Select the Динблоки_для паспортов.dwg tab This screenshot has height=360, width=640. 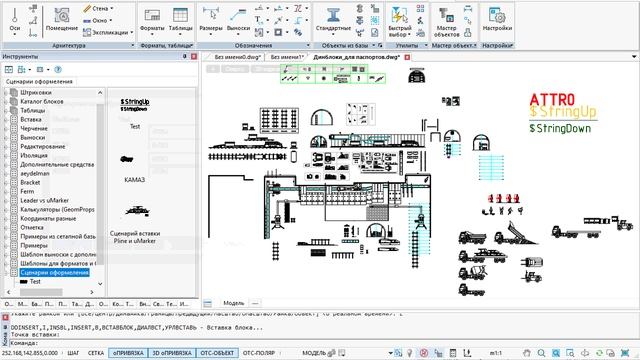(x=357, y=57)
